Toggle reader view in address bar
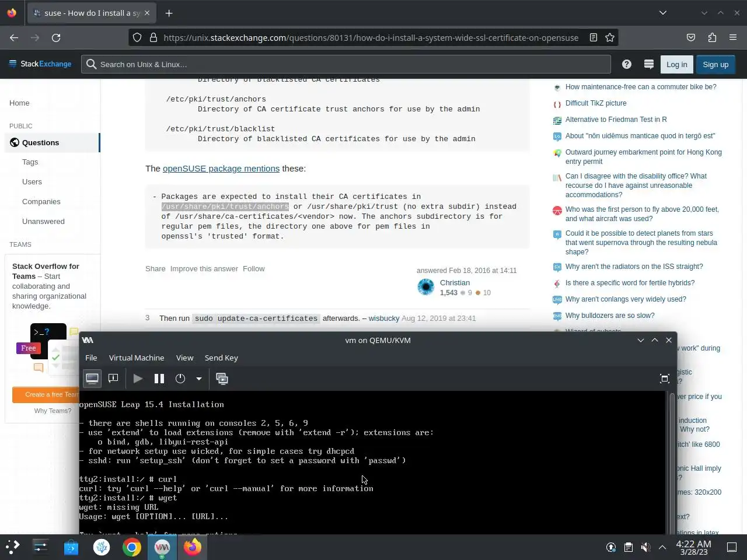This screenshot has width=747, height=560. pyautogui.click(x=594, y=37)
